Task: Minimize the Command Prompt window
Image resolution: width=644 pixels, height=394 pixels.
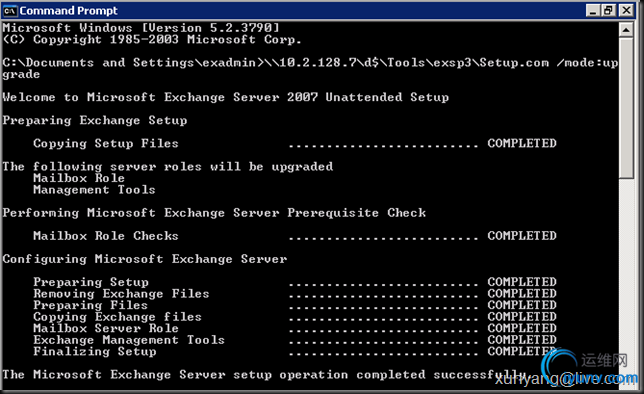Action: (592, 10)
